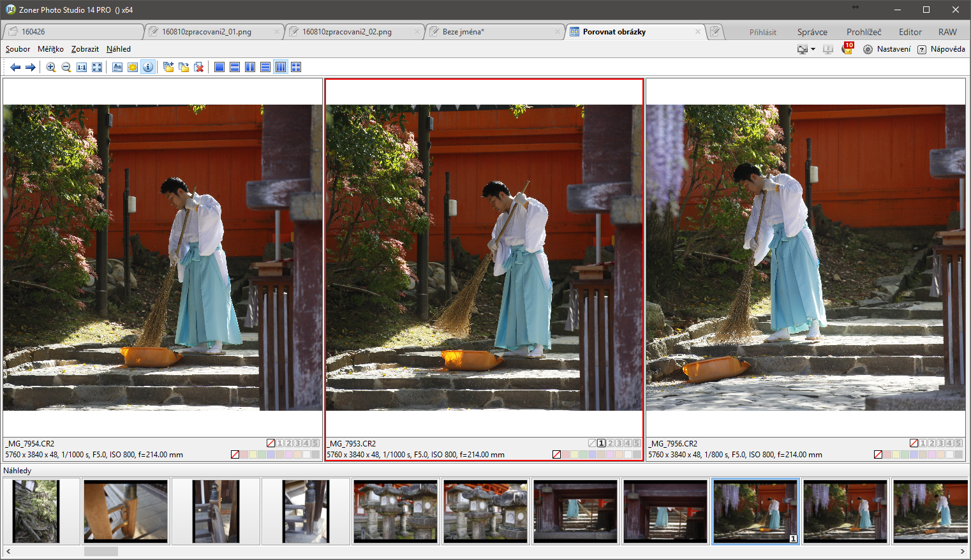Go to previous image with left arrow
The image size is (971, 560).
[x=15, y=67]
